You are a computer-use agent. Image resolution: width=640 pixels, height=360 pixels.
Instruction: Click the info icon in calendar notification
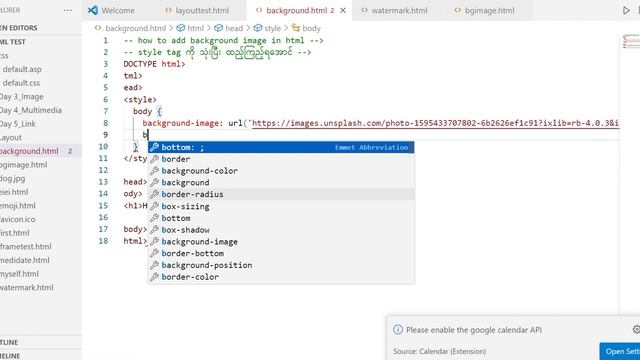pyautogui.click(x=398, y=330)
